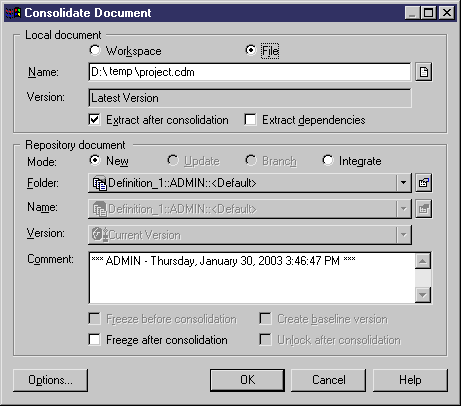Uncheck Extract after consolidation
Viewport: 461px width, 406px height.
[95, 119]
